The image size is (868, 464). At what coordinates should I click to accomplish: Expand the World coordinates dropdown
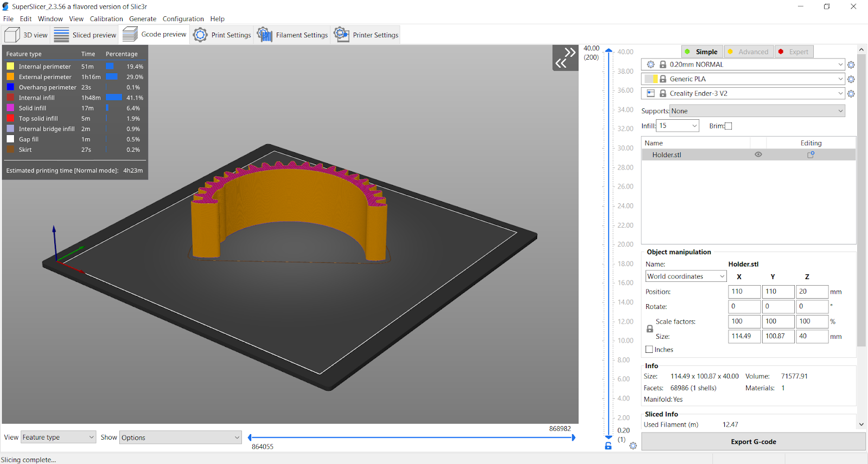[x=686, y=276]
